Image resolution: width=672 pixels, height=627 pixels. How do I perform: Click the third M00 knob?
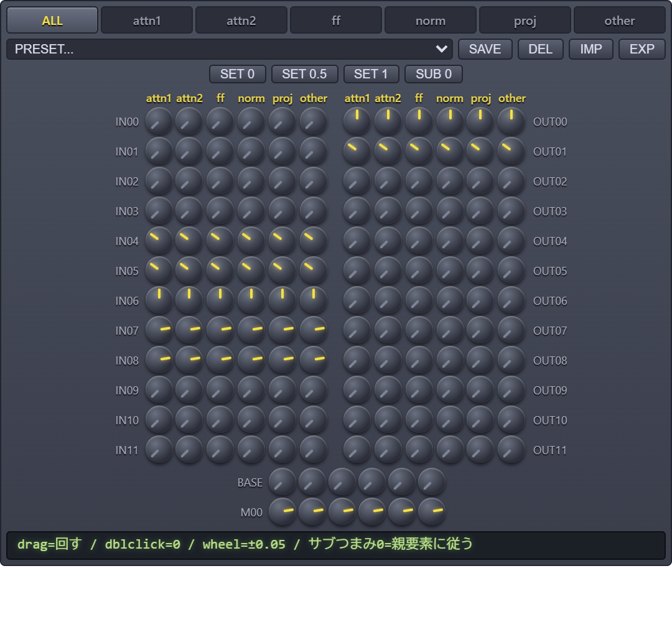(342, 511)
